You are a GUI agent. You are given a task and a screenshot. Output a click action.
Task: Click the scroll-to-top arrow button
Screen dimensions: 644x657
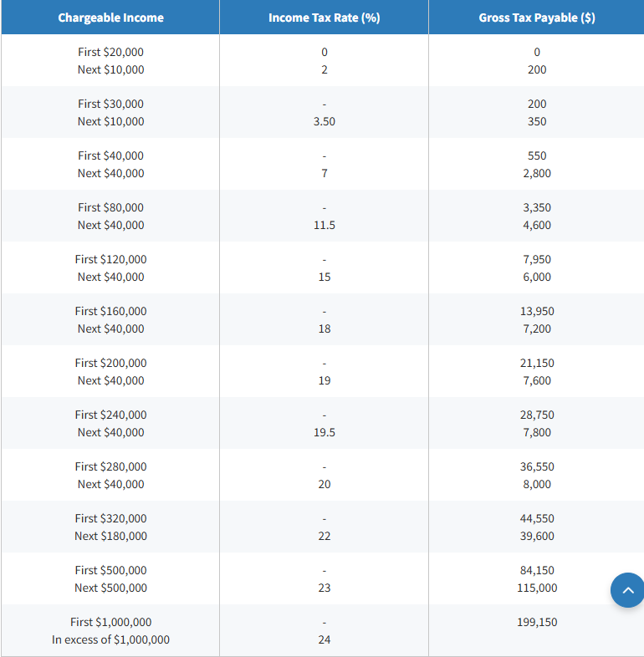[627, 590]
